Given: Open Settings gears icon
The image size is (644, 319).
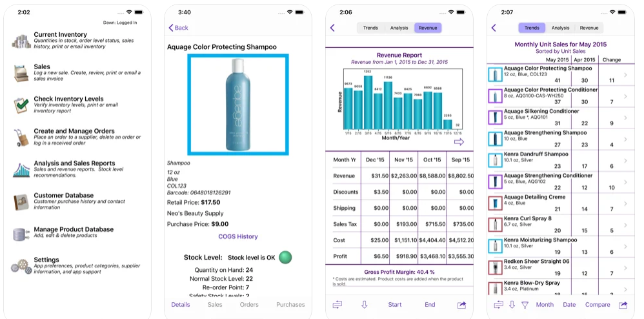Looking at the screenshot, I should click(x=21, y=265).
